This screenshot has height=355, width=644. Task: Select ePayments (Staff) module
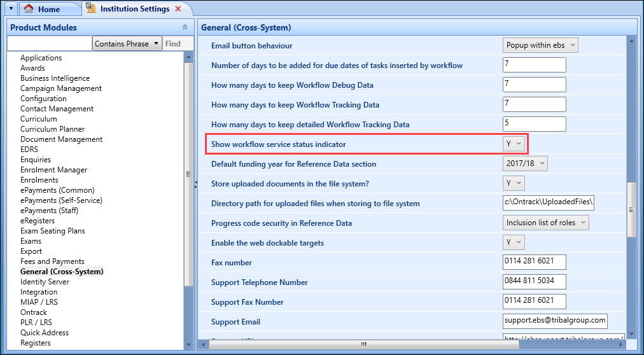[49, 211]
